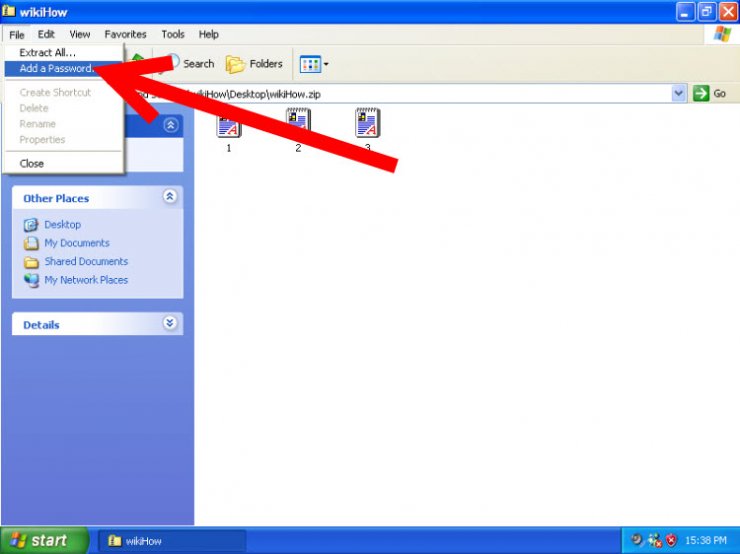The image size is (740, 554).
Task: Click the Windows flag logo
Action: point(722,34)
